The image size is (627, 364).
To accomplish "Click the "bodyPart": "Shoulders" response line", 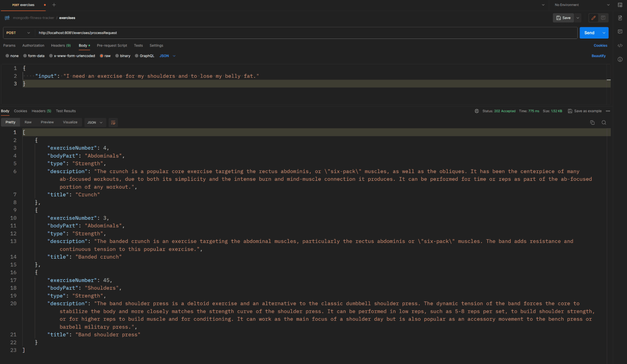I will click(84, 288).
